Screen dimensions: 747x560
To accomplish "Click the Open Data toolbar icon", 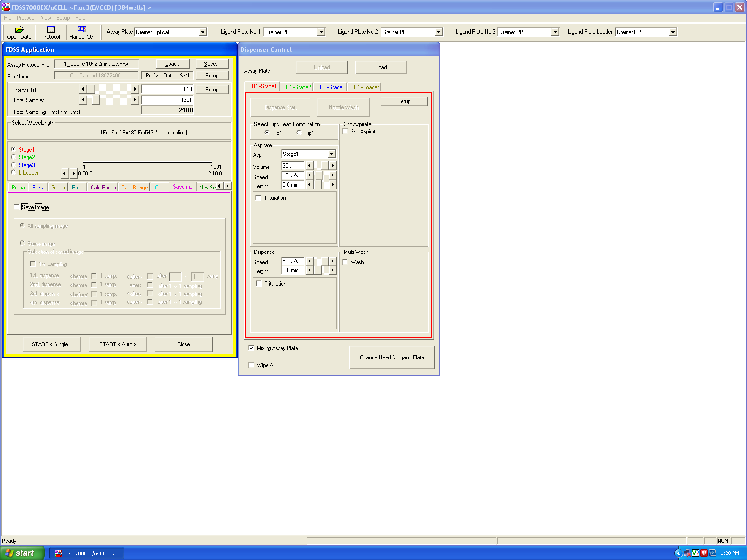I will [x=19, y=32].
